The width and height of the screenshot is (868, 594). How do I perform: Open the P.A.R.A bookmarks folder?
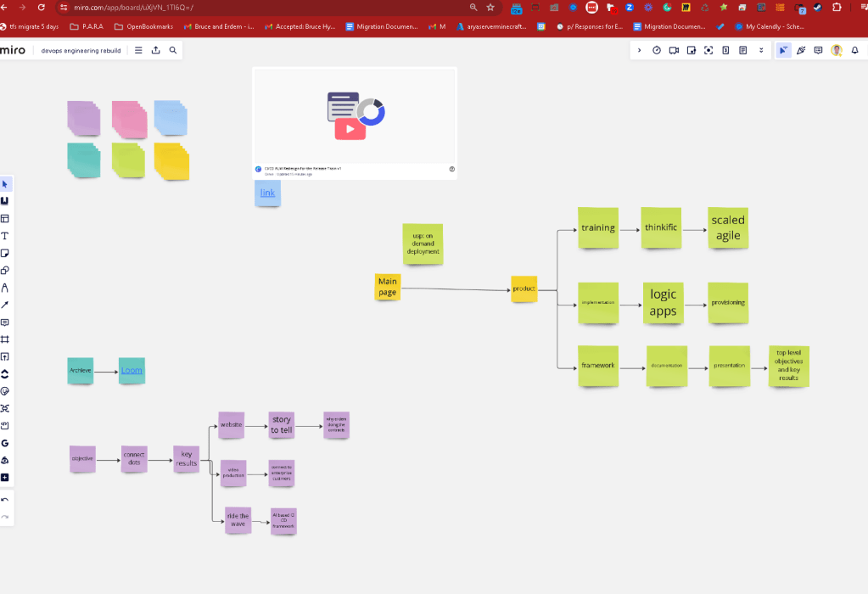pos(87,26)
